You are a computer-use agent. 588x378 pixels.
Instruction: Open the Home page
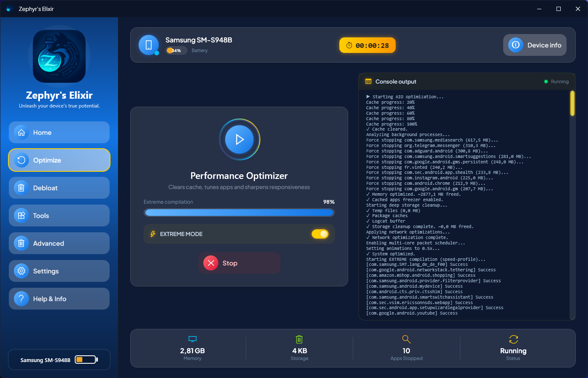point(59,132)
